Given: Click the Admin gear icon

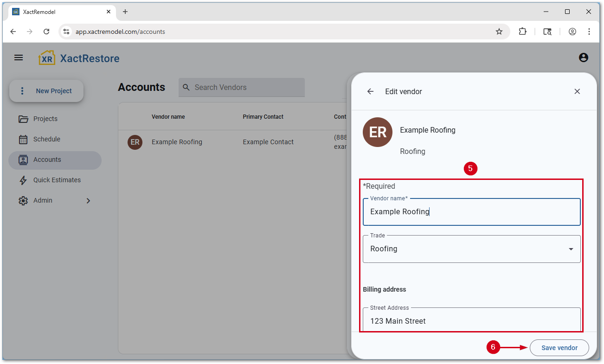Looking at the screenshot, I should coord(23,201).
